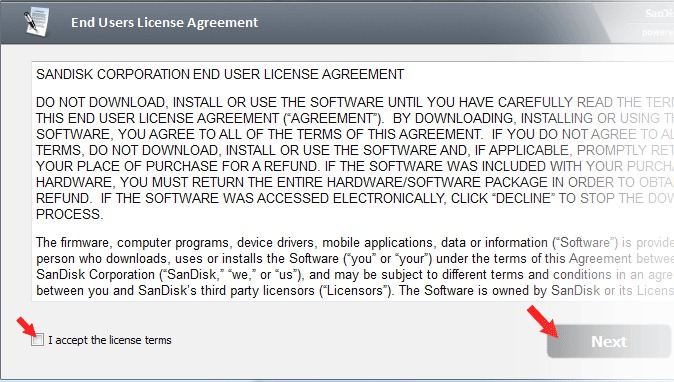This screenshot has width=674, height=382.
Task: Click the line starting "YOUR PLACE OF PURCHASE"
Action: (x=355, y=166)
